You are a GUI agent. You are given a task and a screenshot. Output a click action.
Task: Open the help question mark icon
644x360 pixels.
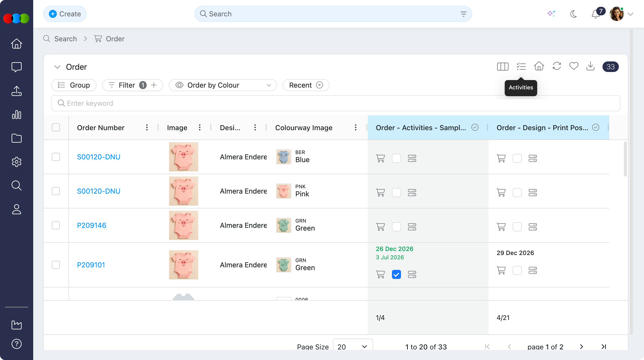click(17, 344)
